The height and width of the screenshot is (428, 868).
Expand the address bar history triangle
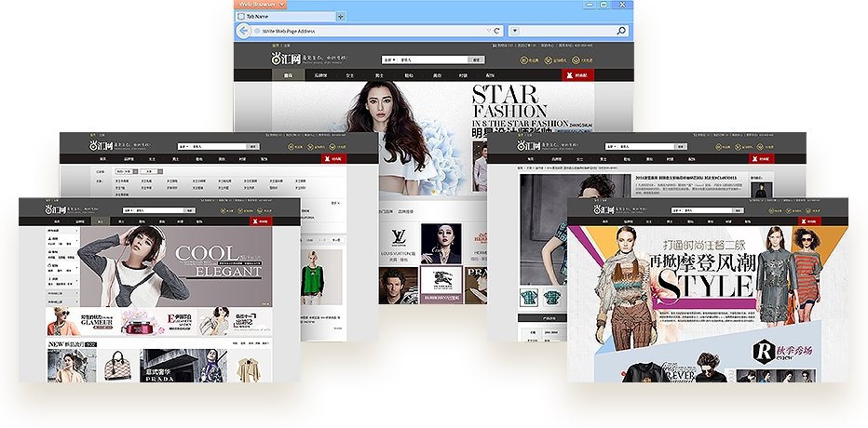488,31
